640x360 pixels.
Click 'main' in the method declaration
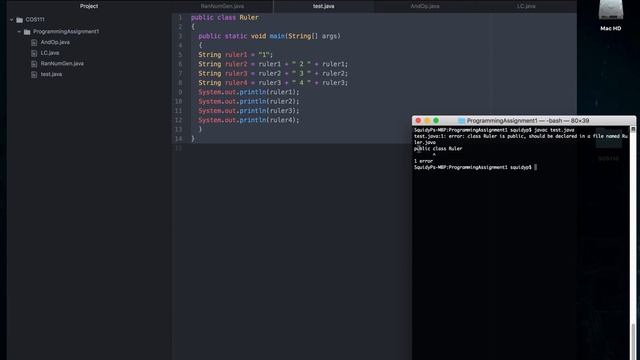(277, 36)
